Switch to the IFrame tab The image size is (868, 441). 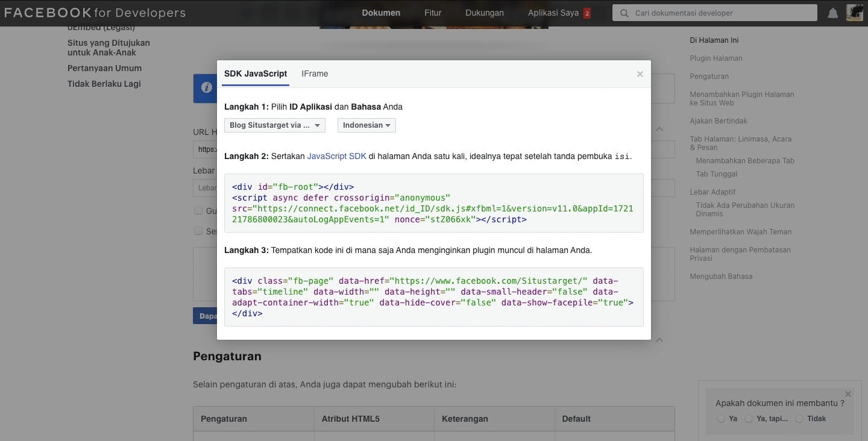pos(315,73)
